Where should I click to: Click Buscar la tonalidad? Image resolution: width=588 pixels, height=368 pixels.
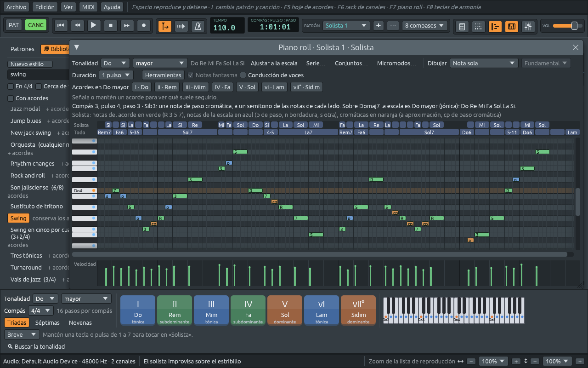click(36, 347)
